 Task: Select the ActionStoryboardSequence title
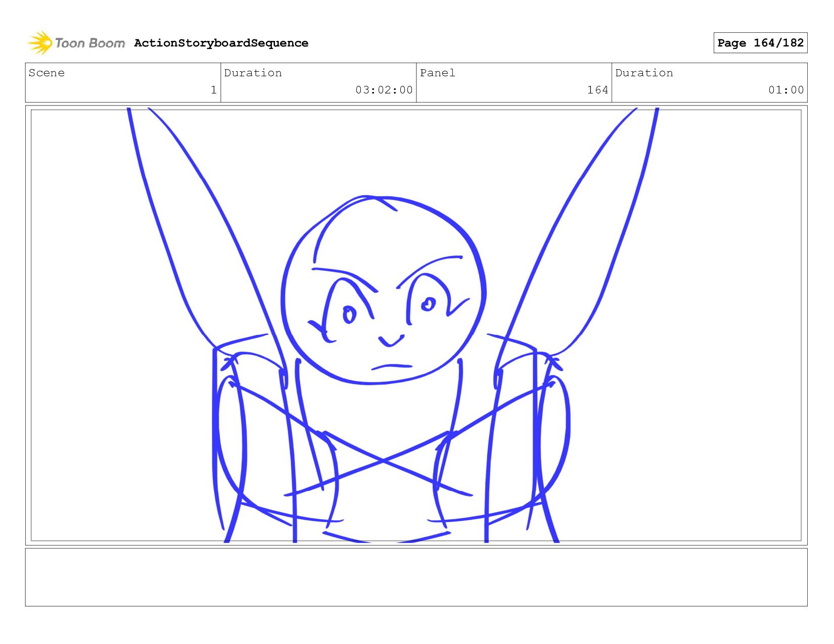221,43
